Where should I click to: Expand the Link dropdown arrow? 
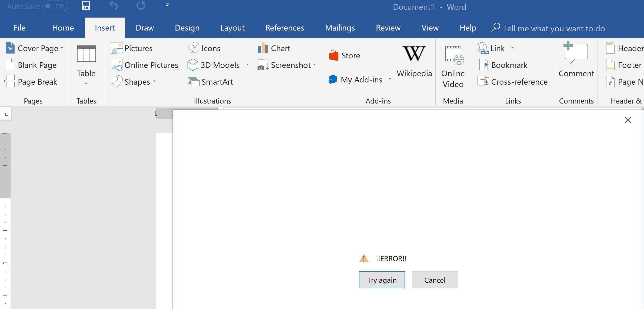click(x=512, y=48)
